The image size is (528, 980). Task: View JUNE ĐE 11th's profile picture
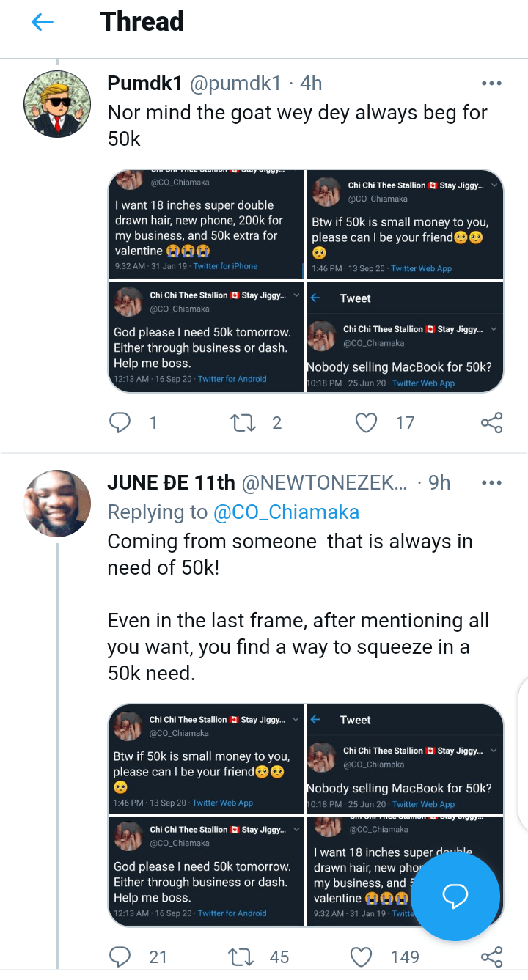click(x=57, y=504)
